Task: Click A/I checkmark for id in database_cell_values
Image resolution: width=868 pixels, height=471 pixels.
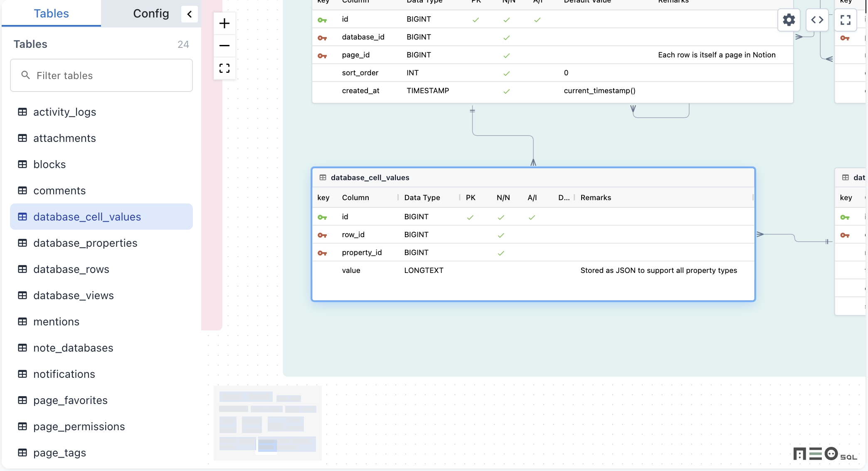Action: 532,217
